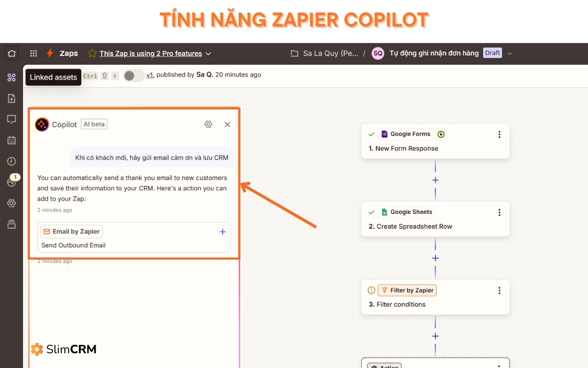Screen dimensions: 588x368
Task: Select 'Send Outbound Email' suggestion text
Action: pos(73,245)
